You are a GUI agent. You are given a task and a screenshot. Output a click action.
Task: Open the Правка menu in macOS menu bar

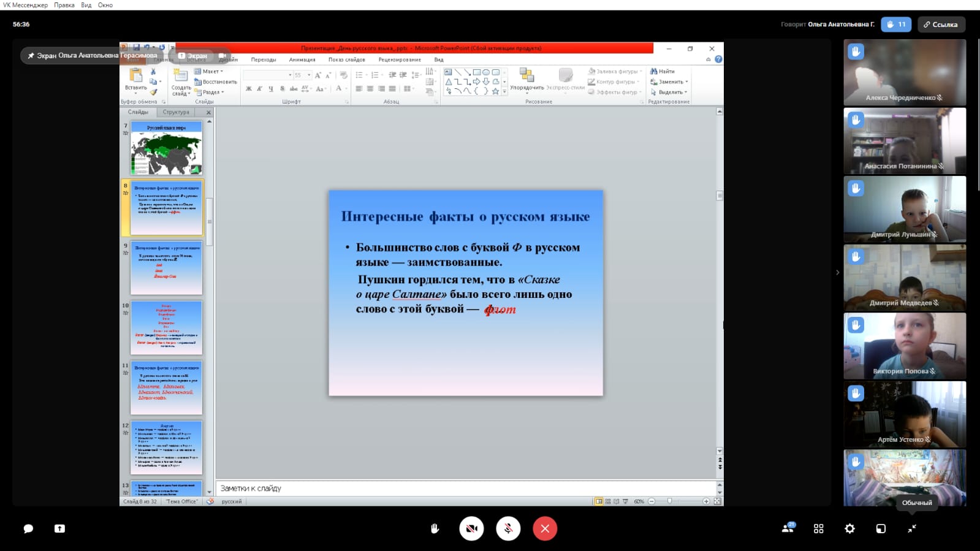(64, 5)
